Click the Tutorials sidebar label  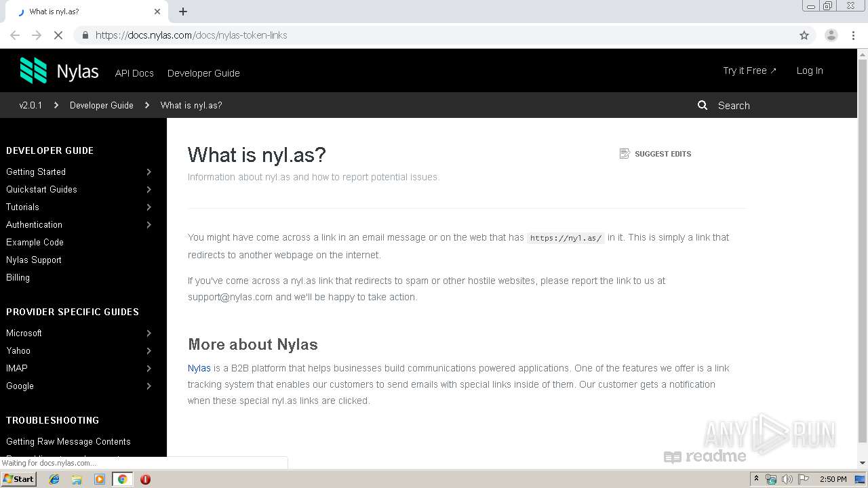pos(22,207)
